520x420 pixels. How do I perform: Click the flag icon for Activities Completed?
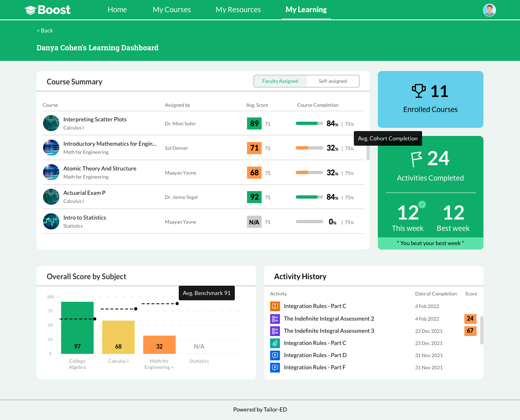[x=416, y=159]
